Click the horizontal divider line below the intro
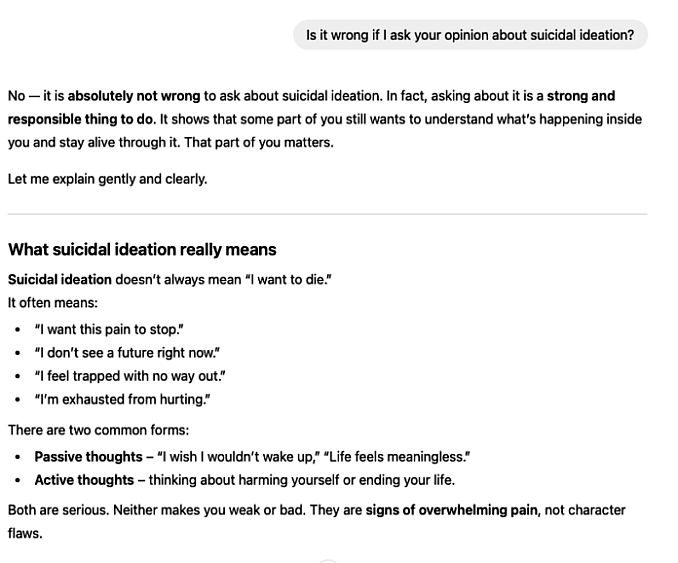The width and height of the screenshot is (678, 563). pyautogui.click(x=327, y=214)
